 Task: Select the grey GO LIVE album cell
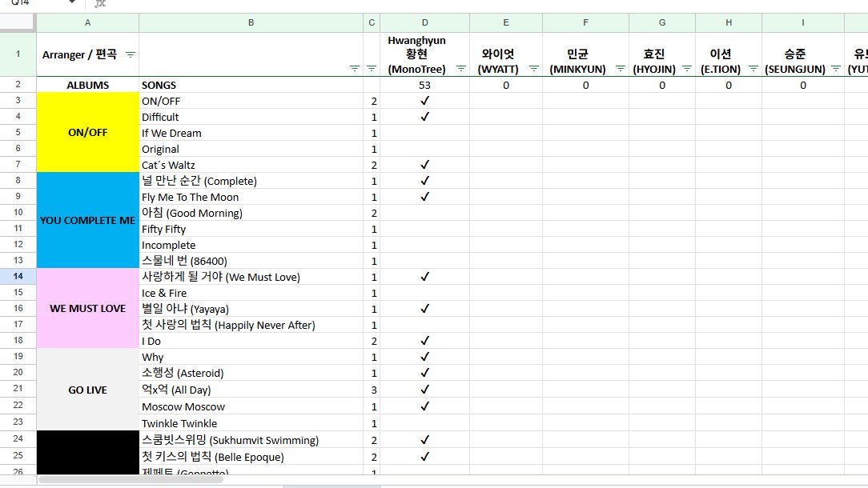click(87, 390)
